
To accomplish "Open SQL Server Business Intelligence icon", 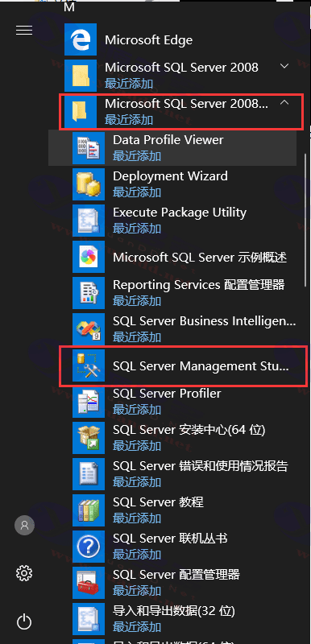I will click(89, 329).
